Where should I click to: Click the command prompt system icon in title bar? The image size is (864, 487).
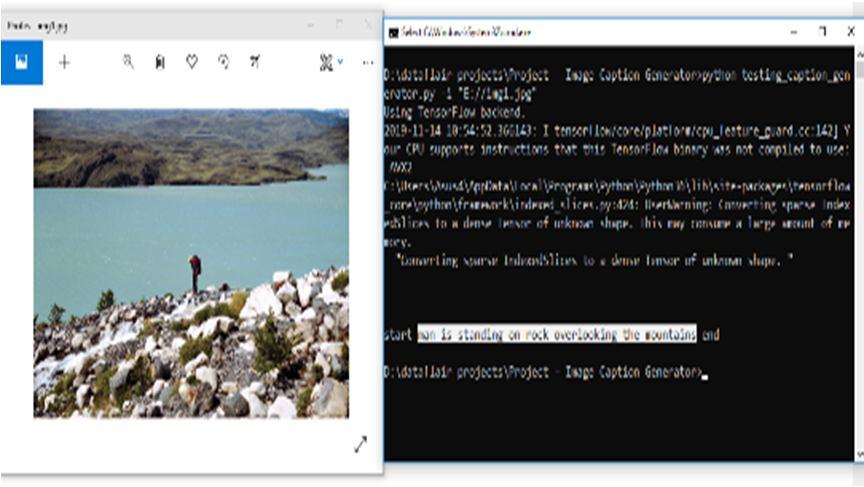pyautogui.click(x=393, y=33)
